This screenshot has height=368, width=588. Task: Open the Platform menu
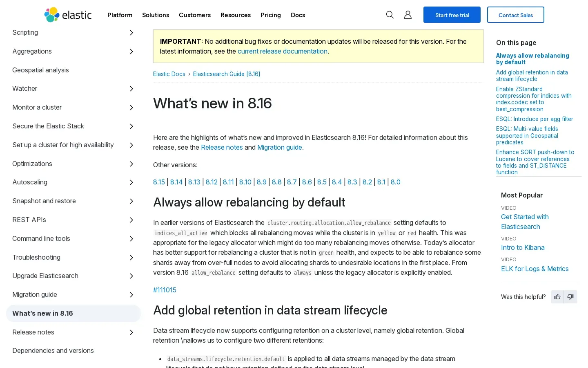pos(120,15)
